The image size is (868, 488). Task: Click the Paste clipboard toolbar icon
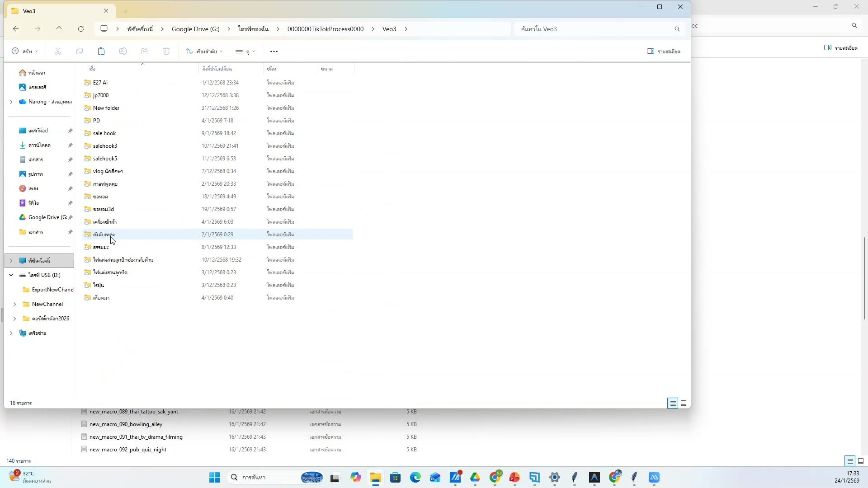[101, 52]
